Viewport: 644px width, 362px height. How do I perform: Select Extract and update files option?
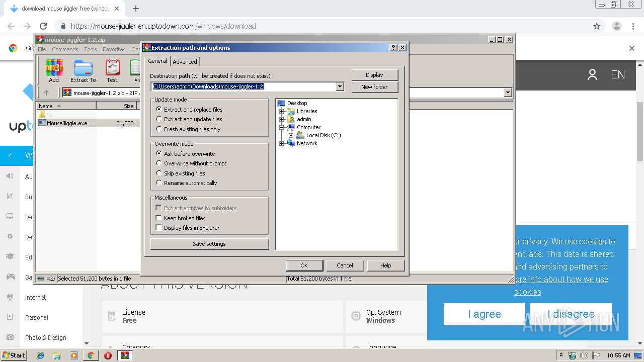click(159, 119)
